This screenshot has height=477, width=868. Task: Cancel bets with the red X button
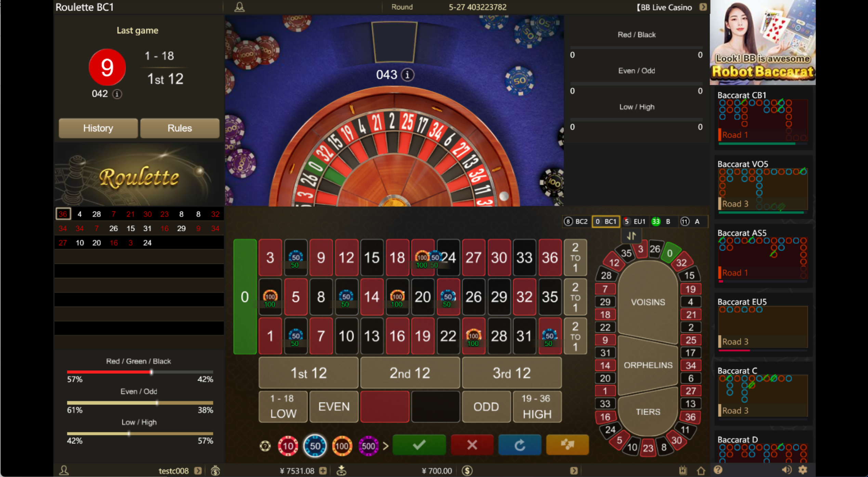pos(472,445)
